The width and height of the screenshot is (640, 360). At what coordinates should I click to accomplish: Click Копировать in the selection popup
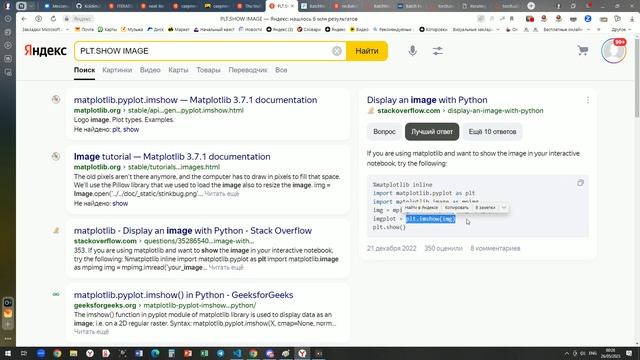pos(456,208)
